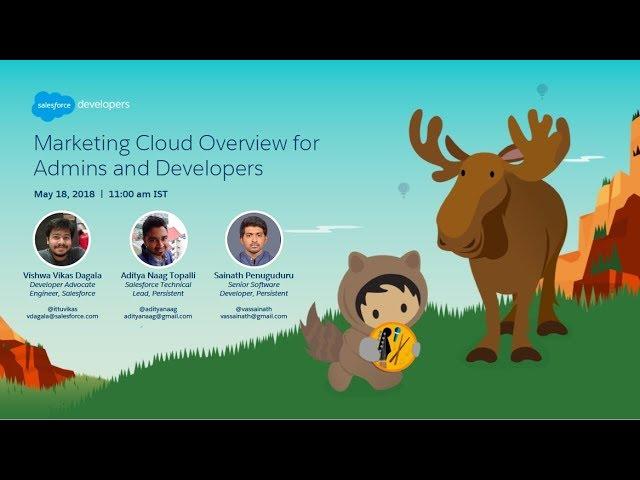Click 'Developer Advocate Engineer, Salesforce' title

click(x=62, y=289)
